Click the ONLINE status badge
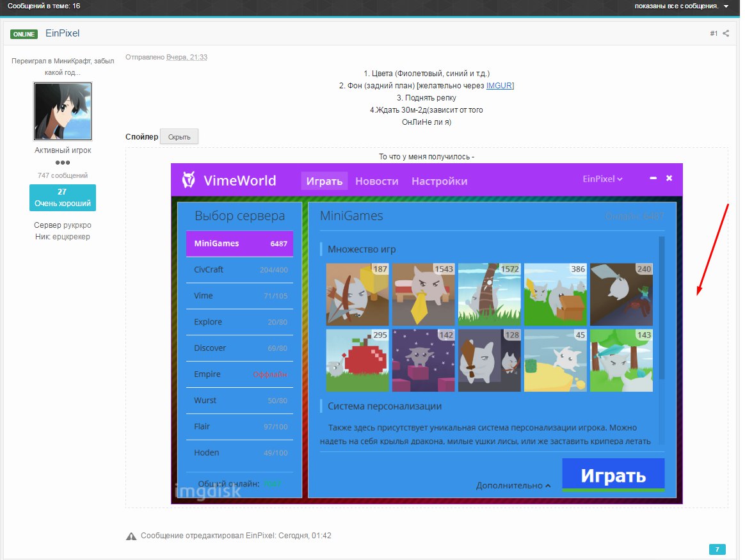Screen dimensions: 745x560 pos(24,34)
